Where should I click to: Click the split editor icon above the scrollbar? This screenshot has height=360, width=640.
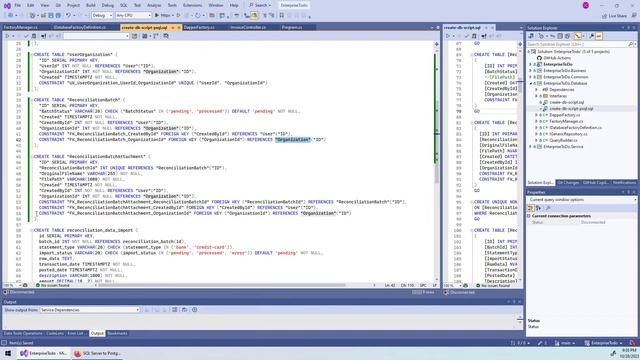pyautogui.click(x=436, y=43)
